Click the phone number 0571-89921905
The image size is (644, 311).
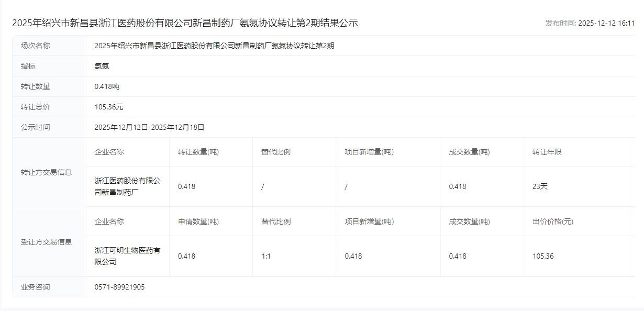click(x=119, y=287)
